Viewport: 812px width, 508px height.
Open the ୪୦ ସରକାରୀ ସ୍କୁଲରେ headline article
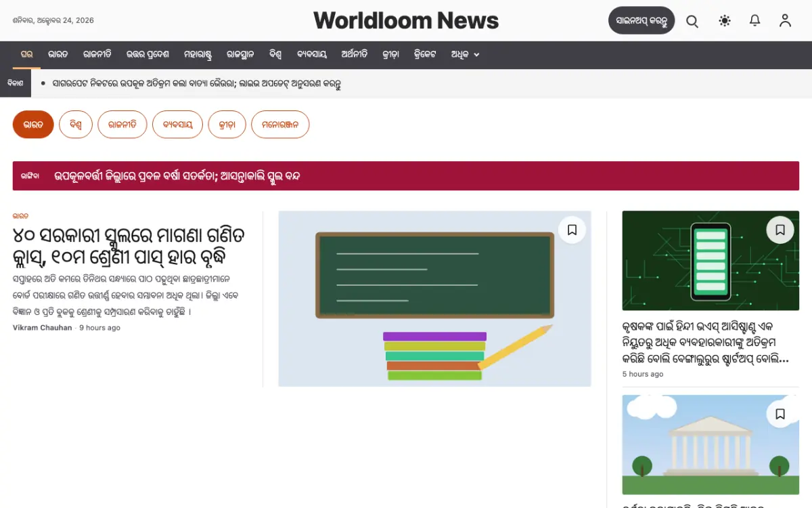(x=129, y=246)
